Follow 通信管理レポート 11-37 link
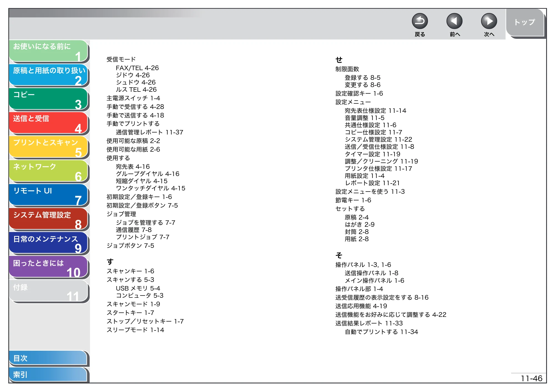 click(x=149, y=132)
